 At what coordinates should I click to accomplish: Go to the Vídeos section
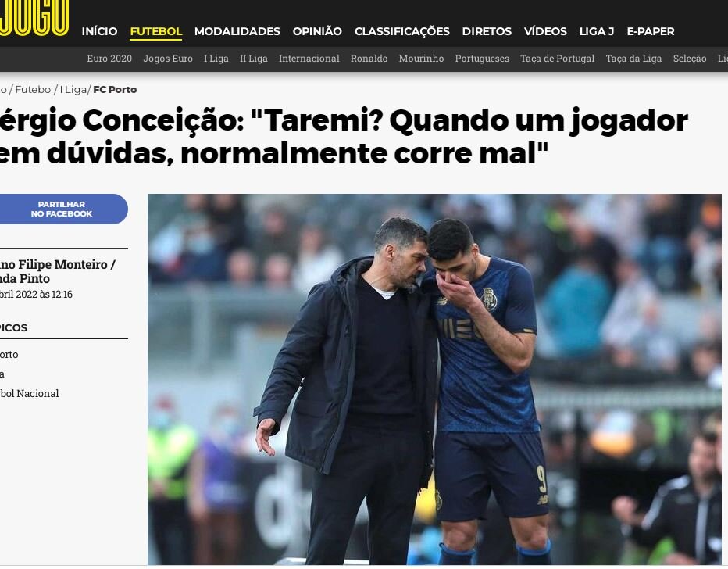click(545, 31)
